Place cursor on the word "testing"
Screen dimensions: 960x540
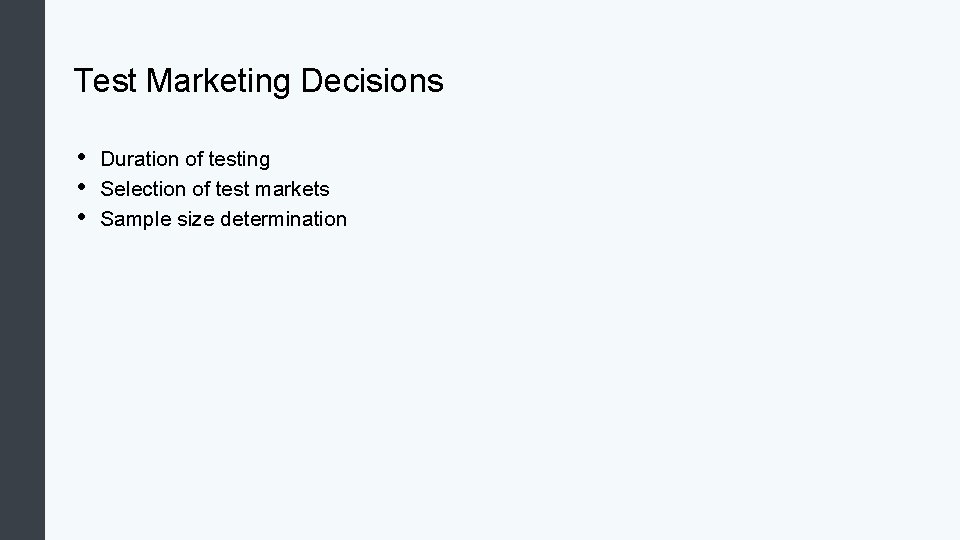[239, 160]
